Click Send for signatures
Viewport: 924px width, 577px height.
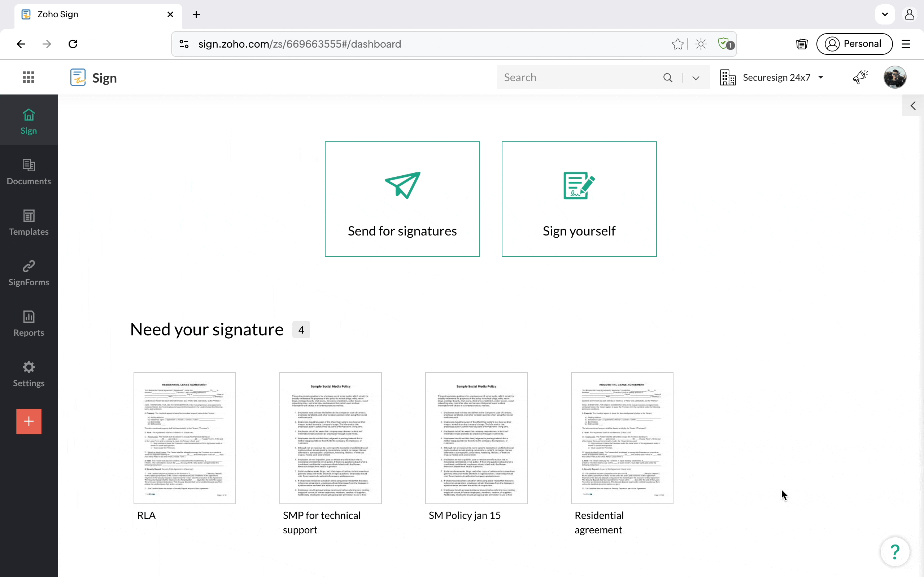[x=402, y=199]
